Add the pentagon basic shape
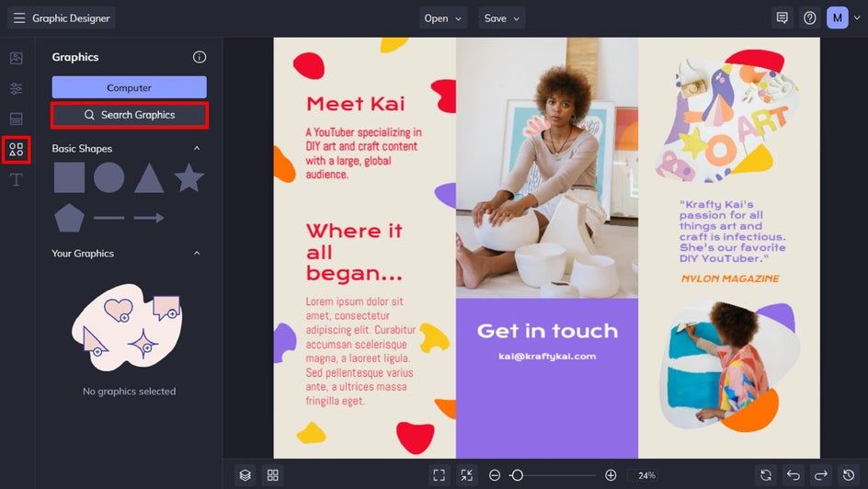 pyautogui.click(x=69, y=218)
